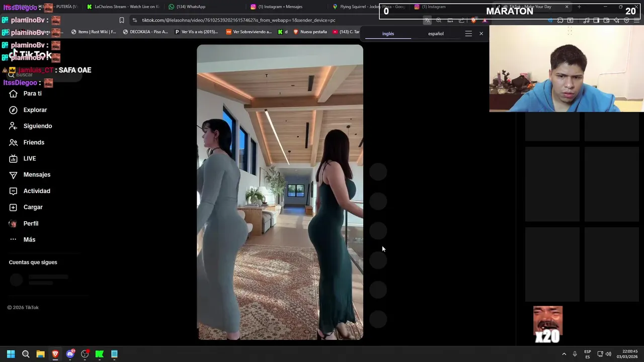Screen dimensions: 644x362
Task: Click the Friends people icon
Action: click(13, 142)
